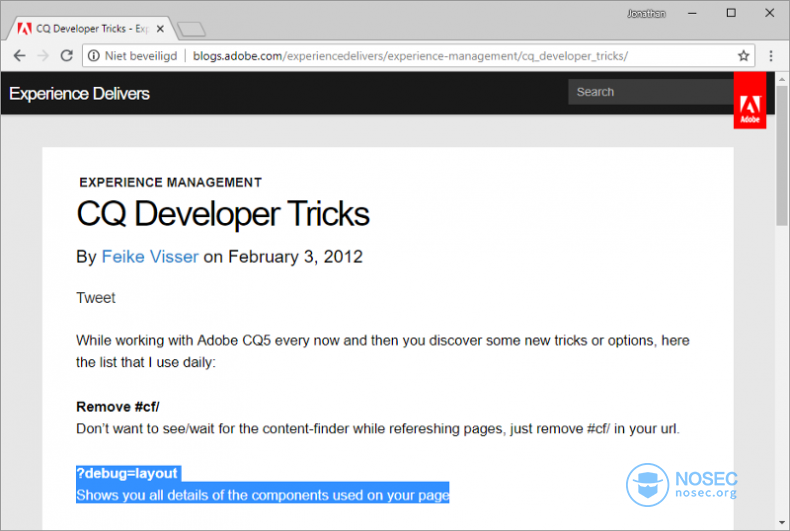790x531 pixels.
Task: Click the highlighted '?debug=layout' text
Action: tap(127, 474)
